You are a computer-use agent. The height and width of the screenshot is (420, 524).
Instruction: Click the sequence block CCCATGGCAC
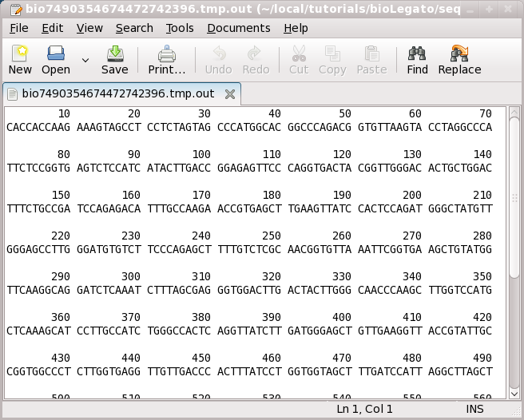[249, 127]
